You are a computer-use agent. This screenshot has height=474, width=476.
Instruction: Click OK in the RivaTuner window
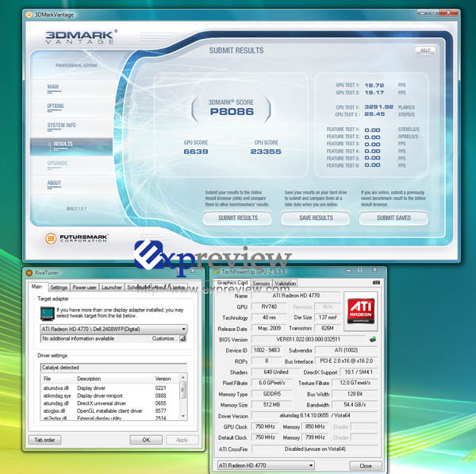coord(146,440)
